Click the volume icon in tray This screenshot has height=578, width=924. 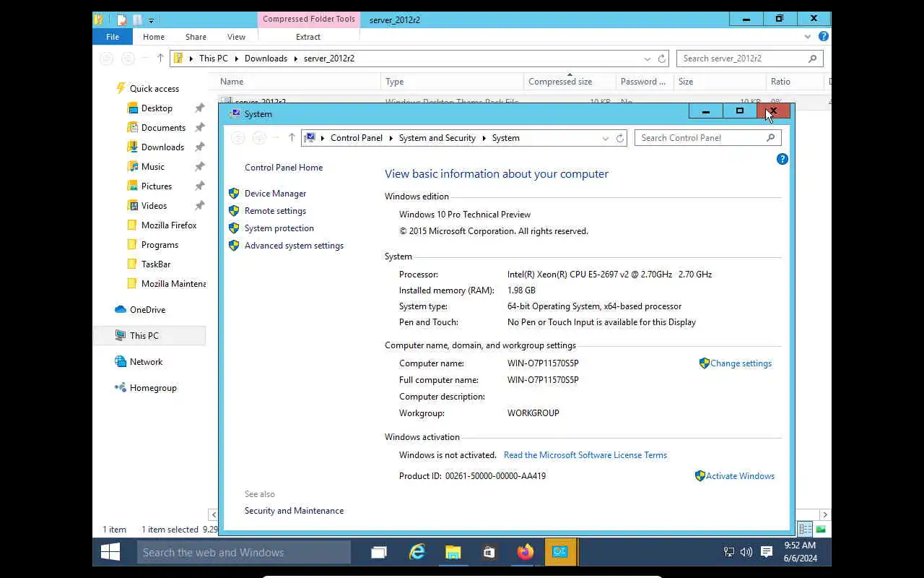[747, 552]
